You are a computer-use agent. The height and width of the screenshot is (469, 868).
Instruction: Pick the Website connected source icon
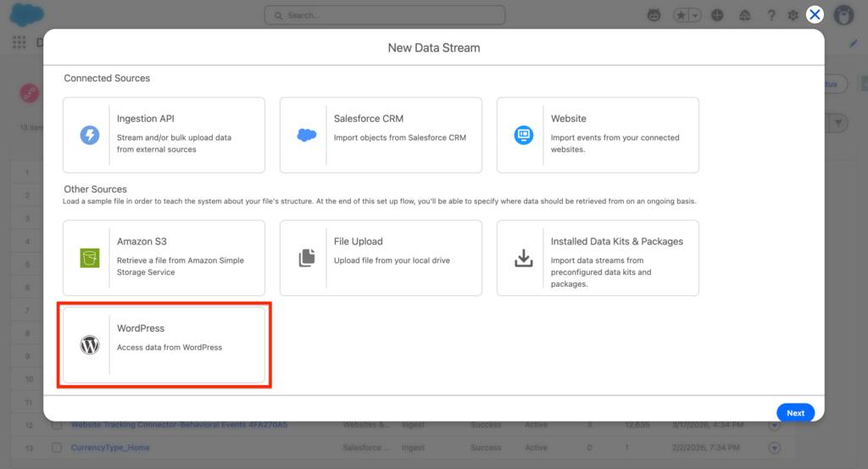523,135
